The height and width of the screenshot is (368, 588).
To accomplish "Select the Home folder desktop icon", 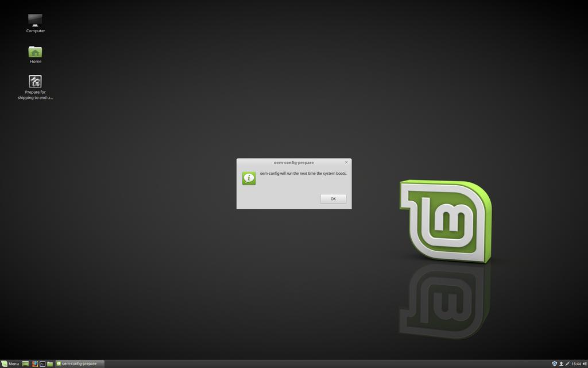I will pos(35,55).
